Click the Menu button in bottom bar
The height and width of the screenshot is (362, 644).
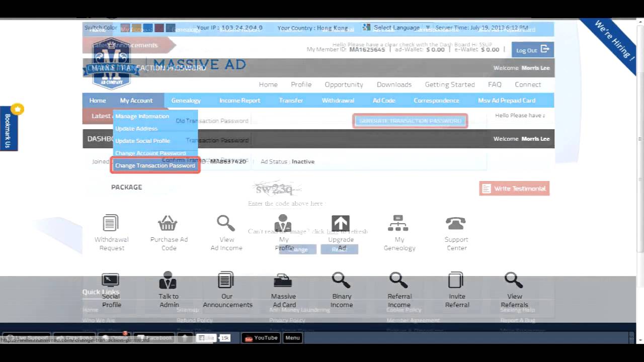pyautogui.click(x=292, y=338)
